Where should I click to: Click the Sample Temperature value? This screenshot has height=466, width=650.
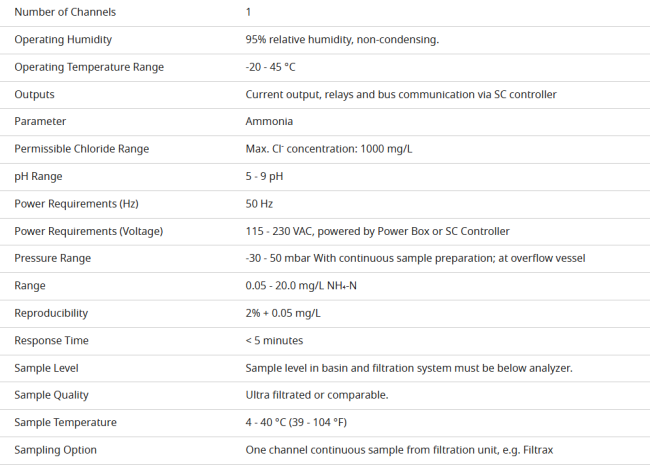[296, 422]
